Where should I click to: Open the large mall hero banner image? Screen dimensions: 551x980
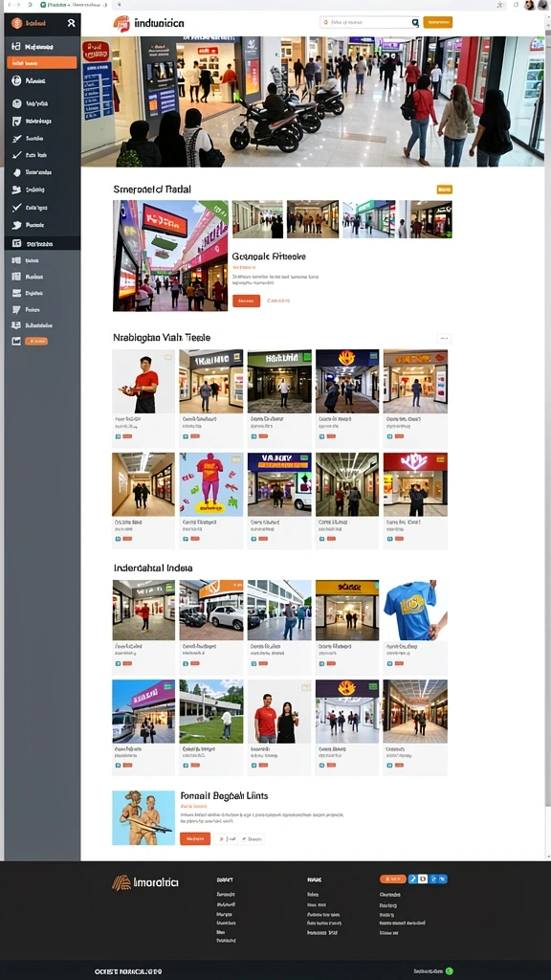313,101
